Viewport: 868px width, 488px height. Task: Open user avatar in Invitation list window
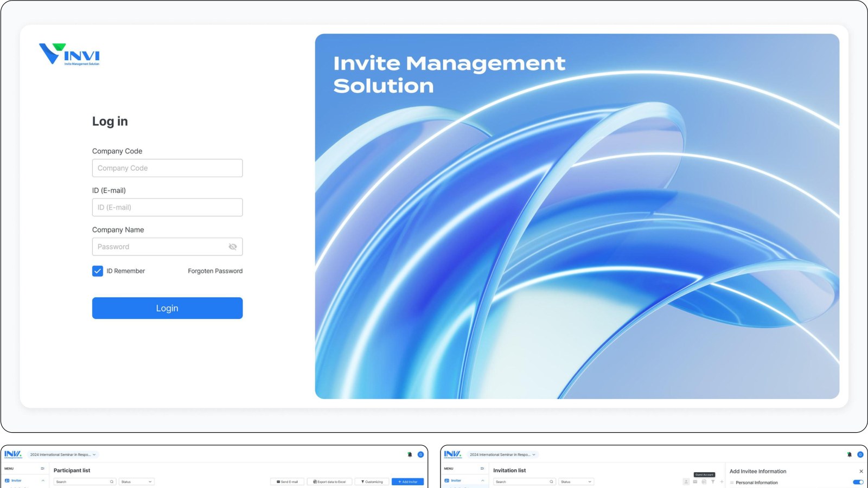coord(860,454)
